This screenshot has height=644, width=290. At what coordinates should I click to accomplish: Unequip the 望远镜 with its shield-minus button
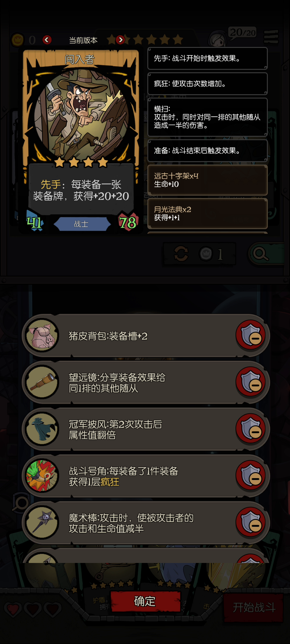tap(251, 382)
